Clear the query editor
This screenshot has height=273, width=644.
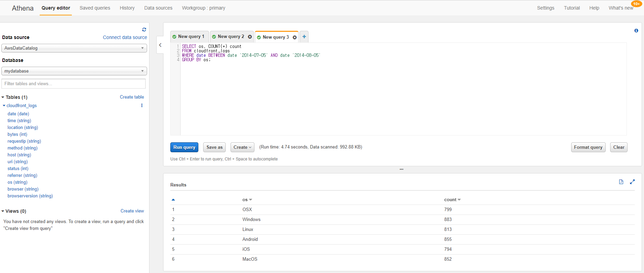619,147
